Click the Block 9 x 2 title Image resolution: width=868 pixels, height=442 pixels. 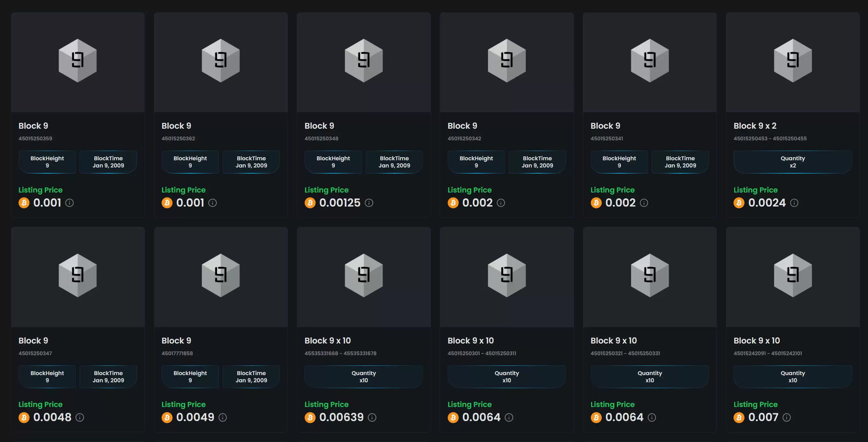click(755, 126)
